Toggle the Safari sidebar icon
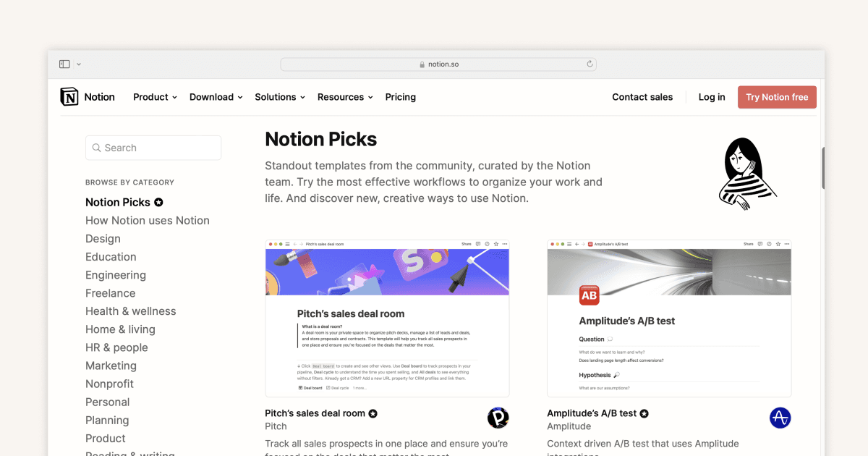Image resolution: width=868 pixels, height=456 pixels. tap(64, 64)
